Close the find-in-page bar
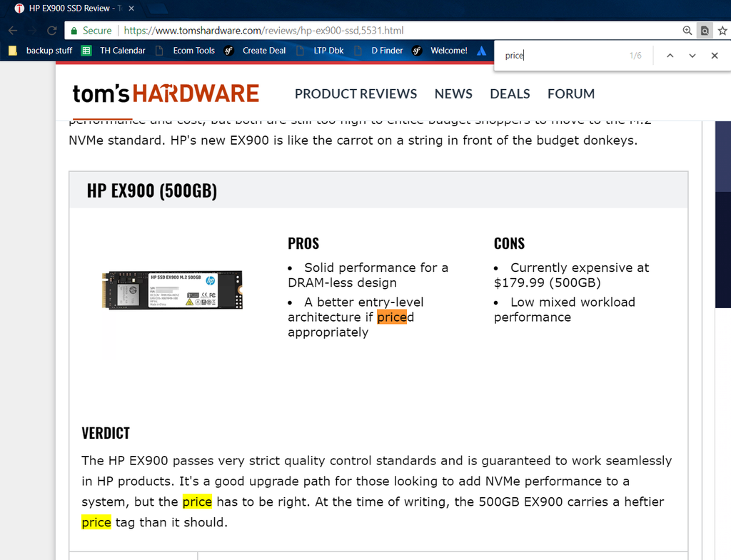Image resolution: width=731 pixels, height=560 pixels. (x=714, y=55)
